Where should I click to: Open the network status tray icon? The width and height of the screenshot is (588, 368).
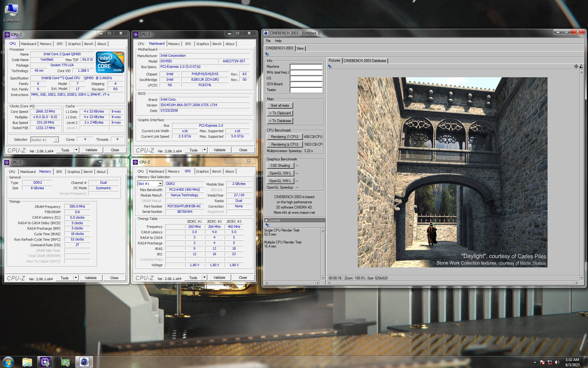(550, 362)
